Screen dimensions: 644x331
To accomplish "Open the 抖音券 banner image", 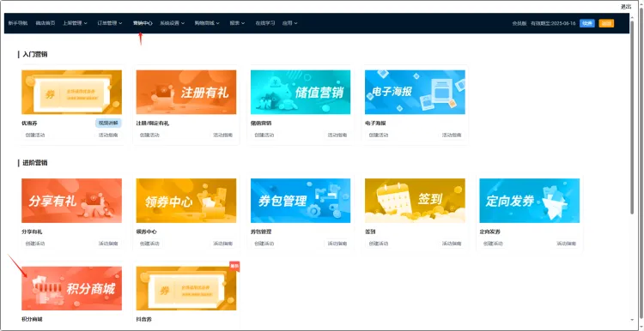I will 186,288.
